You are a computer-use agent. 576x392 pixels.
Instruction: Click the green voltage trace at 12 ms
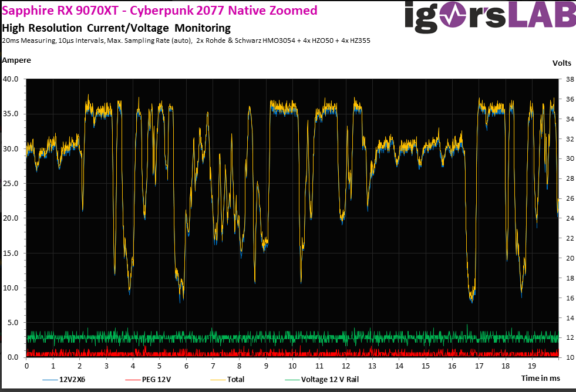click(x=346, y=337)
